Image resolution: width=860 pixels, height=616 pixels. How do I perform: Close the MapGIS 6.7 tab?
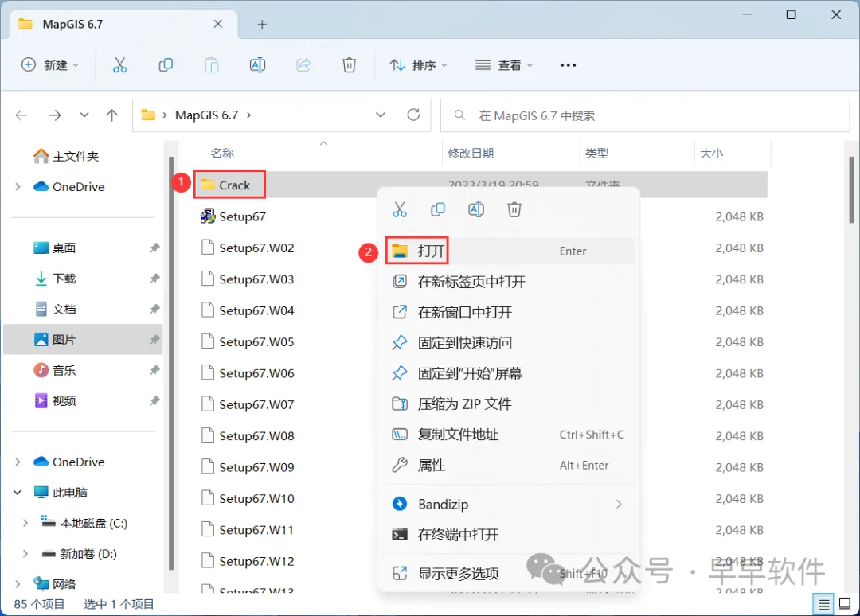(217, 24)
